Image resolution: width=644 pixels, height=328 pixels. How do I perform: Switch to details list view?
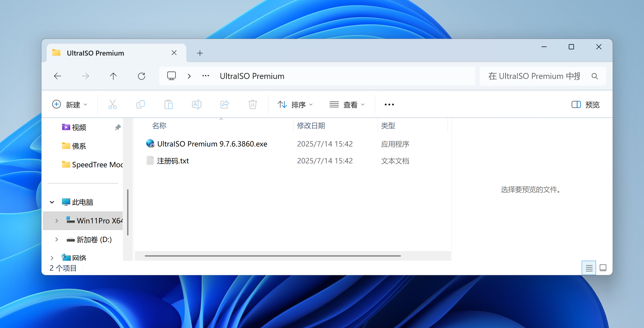(x=589, y=268)
